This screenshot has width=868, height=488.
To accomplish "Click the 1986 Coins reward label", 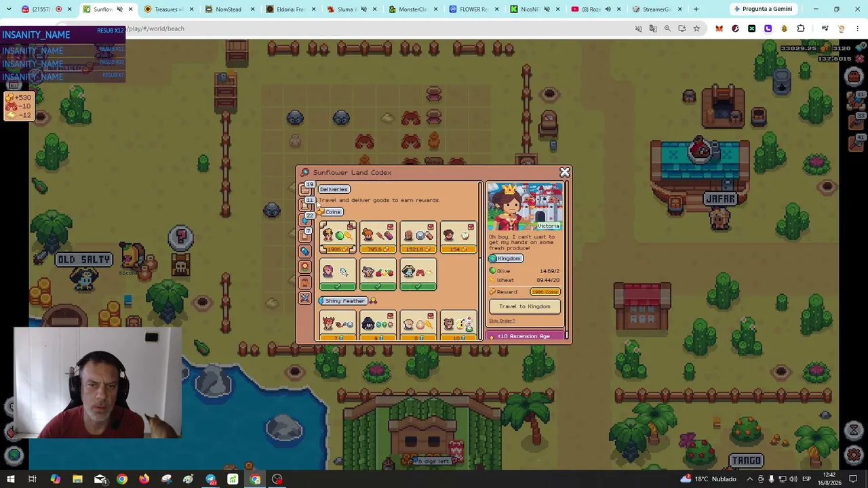I will tap(545, 292).
